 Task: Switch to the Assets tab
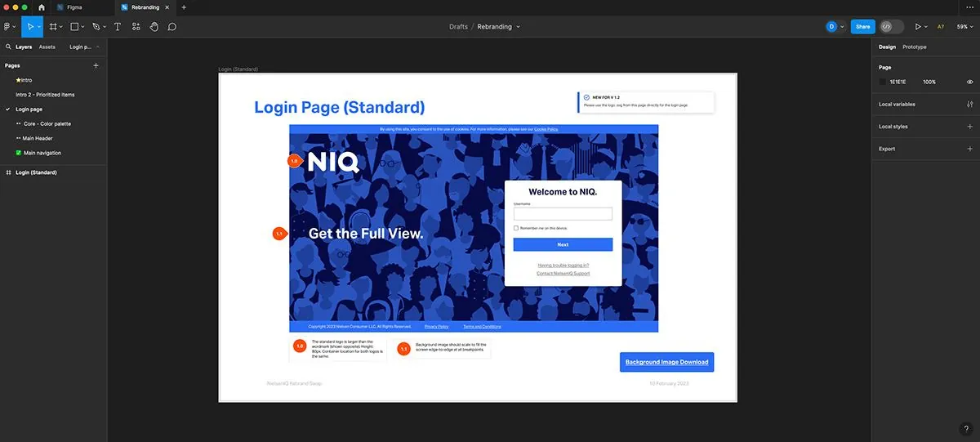tap(47, 47)
